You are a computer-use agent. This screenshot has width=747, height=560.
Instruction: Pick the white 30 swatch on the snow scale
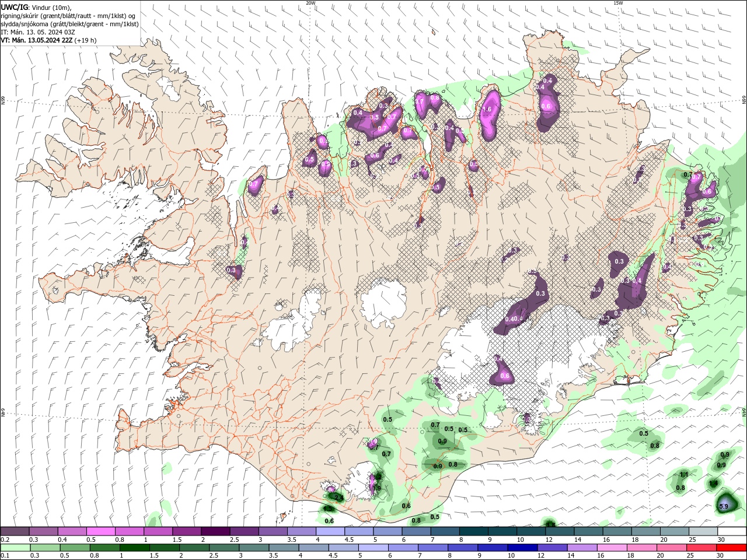732,531
